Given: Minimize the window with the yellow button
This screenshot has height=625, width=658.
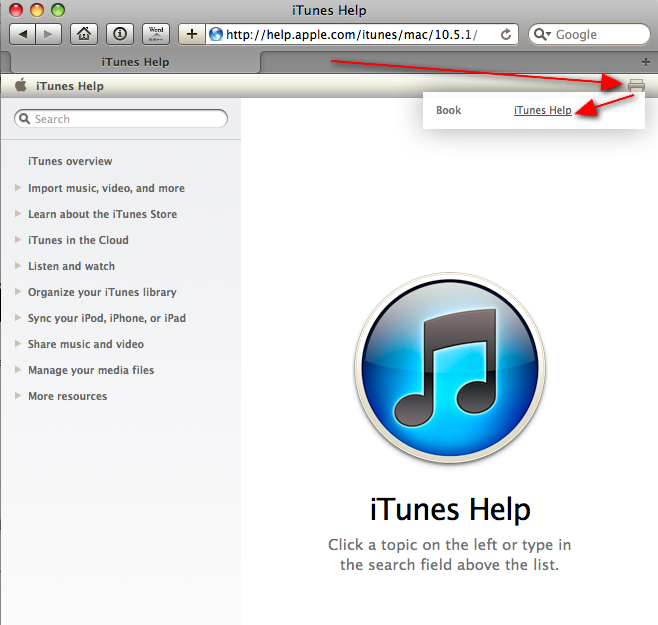Looking at the screenshot, I should tap(37, 10).
